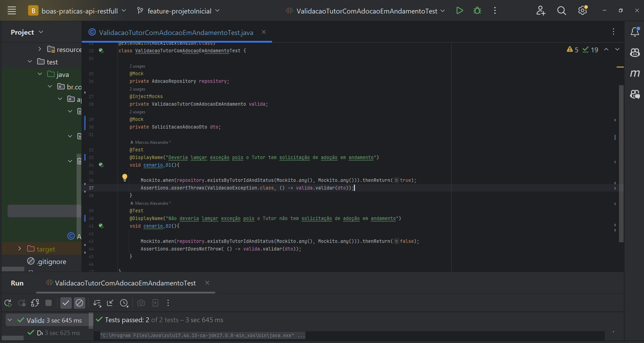Select the target folder
The width and height of the screenshot is (644, 343).
pyautogui.click(x=41, y=249)
